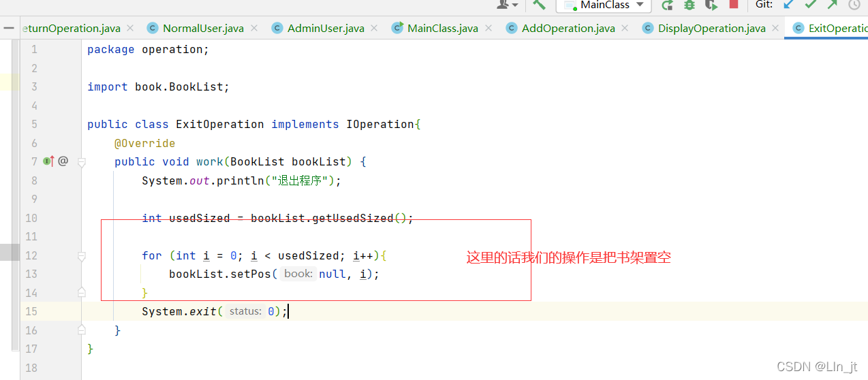Click the Debug bug icon
Image resolution: width=868 pixels, height=380 pixels.
[689, 5]
